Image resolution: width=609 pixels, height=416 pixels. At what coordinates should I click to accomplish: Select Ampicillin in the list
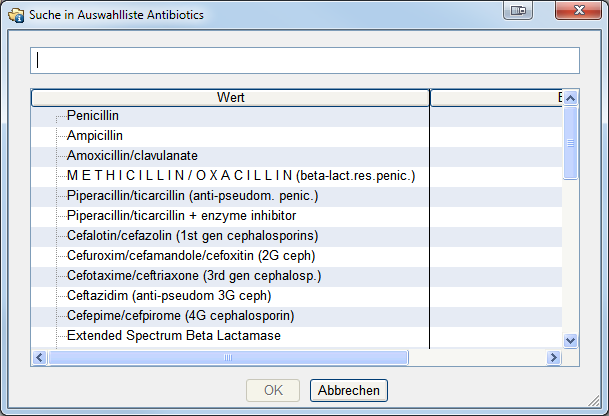(95, 136)
